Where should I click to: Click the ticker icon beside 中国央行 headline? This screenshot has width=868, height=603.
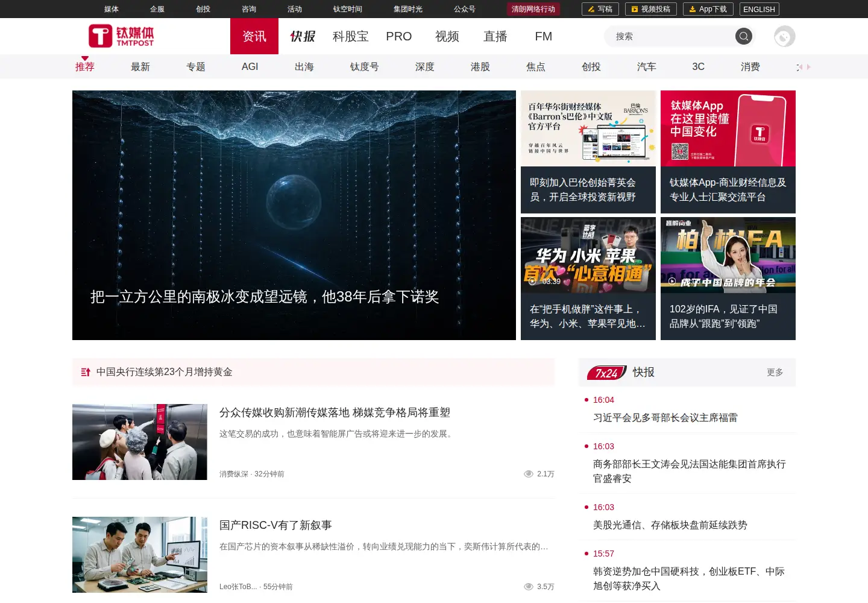tap(86, 372)
